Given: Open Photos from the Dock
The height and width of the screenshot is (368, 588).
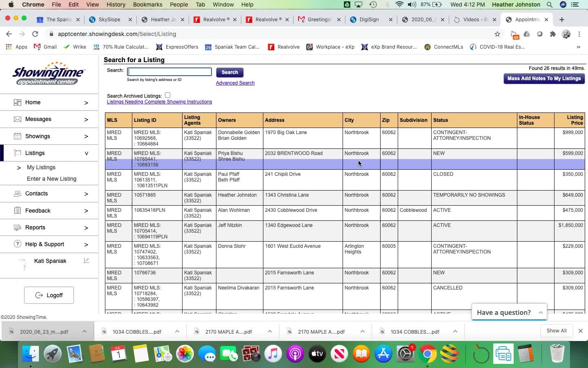Looking at the screenshot, I should click(185, 354).
